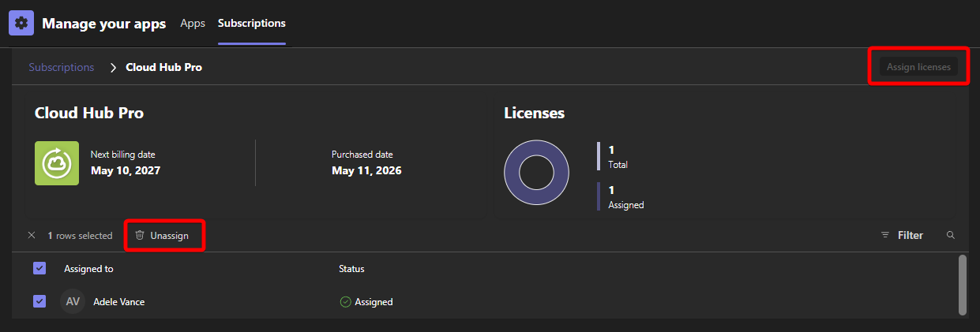Click the 1 Total licenses count
Image resolution: width=980 pixels, height=332 pixels.
tap(618, 156)
